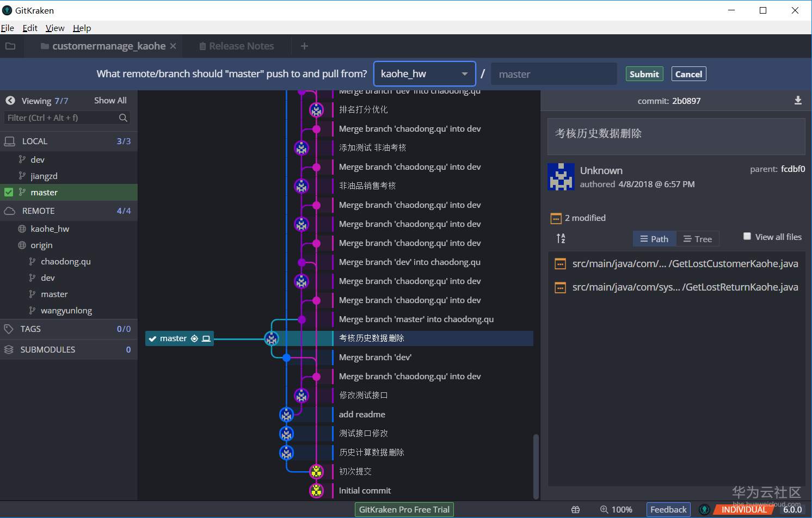This screenshot has height=518, width=812.
Task: Switch to the Release Notes tab
Action: pyautogui.click(x=236, y=46)
